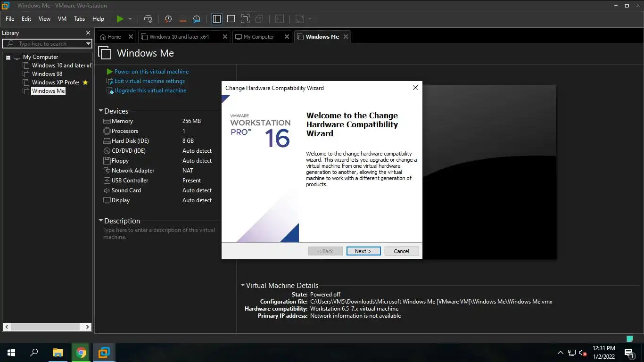Click the Processors device icon
The width and height of the screenshot is (644, 362).
point(107,131)
